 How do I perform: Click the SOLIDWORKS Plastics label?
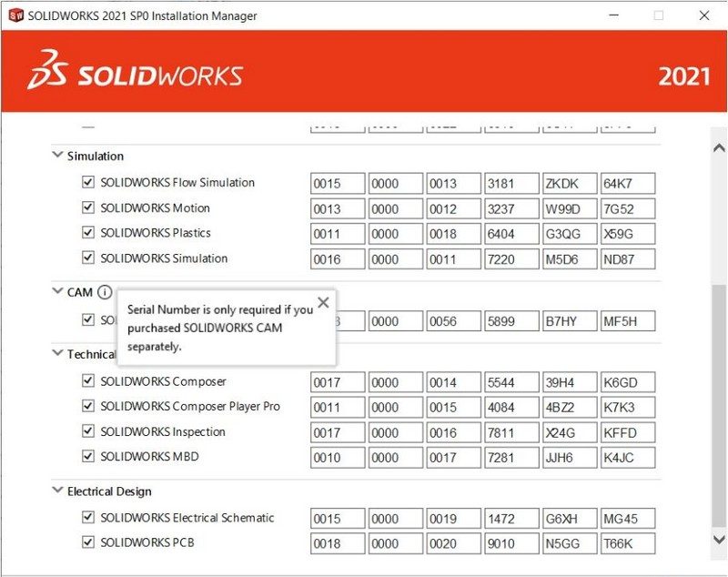(156, 233)
